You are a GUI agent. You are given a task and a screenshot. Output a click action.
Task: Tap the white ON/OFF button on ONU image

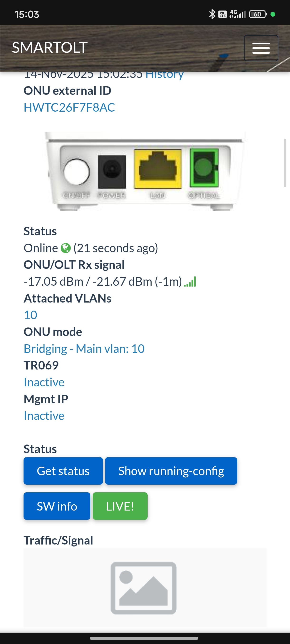77,172
